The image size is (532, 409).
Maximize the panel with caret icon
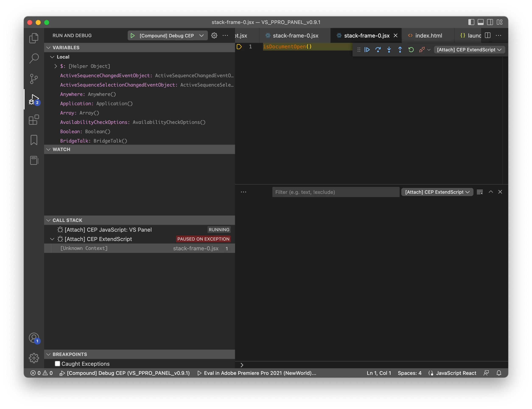(x=491, y=192)
